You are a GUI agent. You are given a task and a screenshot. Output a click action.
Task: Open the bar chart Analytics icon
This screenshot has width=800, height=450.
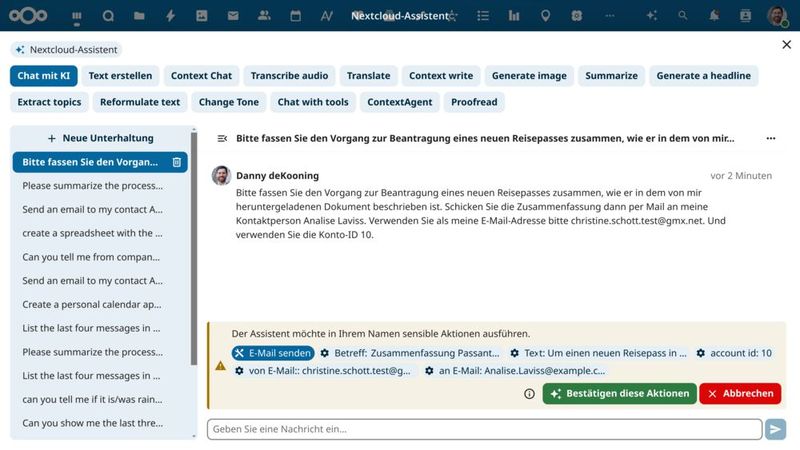tap(514, 16)
